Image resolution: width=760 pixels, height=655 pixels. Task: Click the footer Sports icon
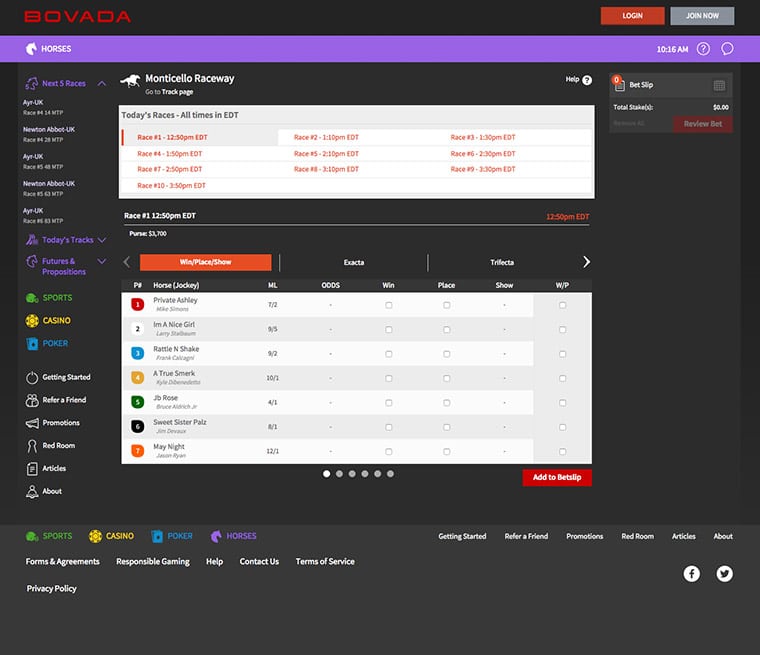32,536
